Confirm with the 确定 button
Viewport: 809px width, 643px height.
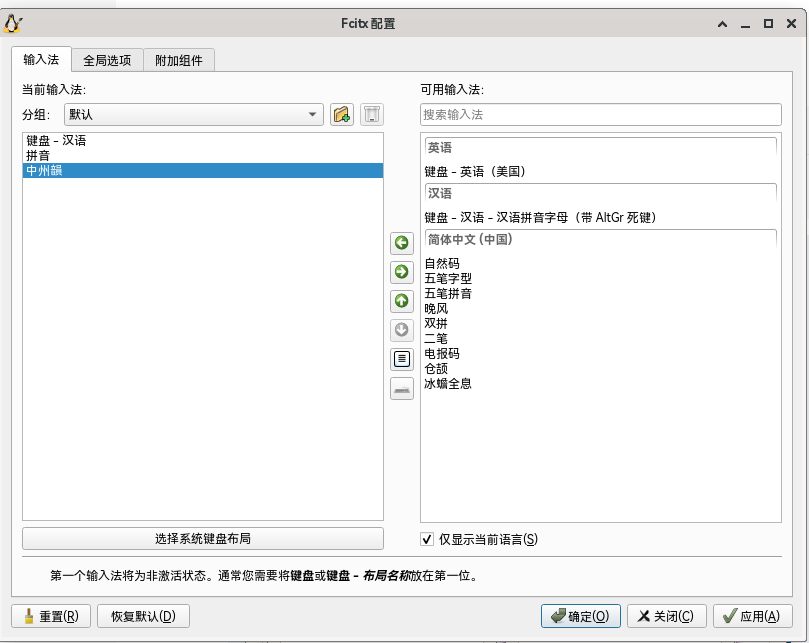coord(580,616)
